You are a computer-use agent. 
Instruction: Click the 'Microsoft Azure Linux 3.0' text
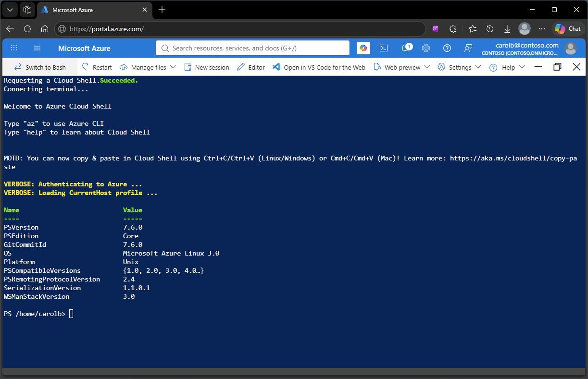click(171, 253)
